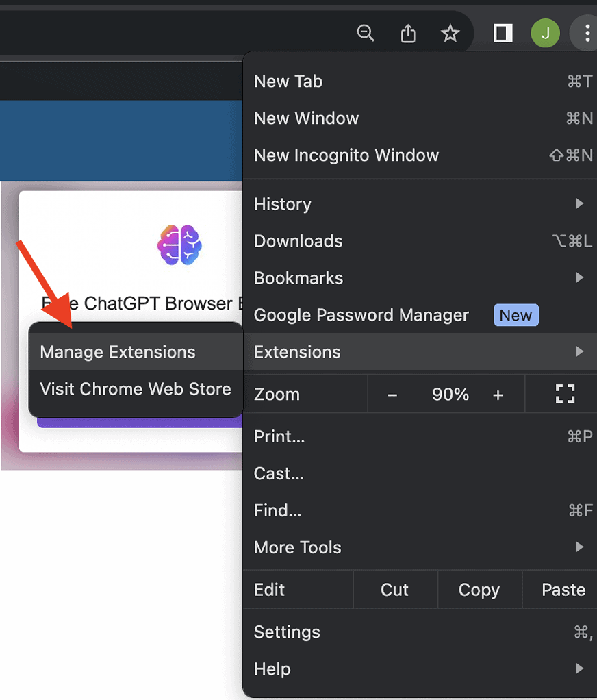Screen dimensions: 597x700
Task: Choose Visit Chrome Web Store
Action: (136, 389)
